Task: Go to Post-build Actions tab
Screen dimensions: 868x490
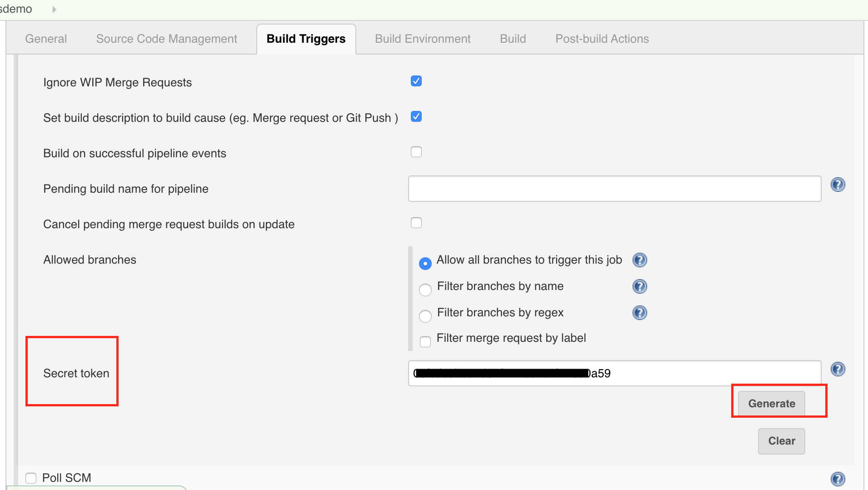Action: click(x=602, y=39)
